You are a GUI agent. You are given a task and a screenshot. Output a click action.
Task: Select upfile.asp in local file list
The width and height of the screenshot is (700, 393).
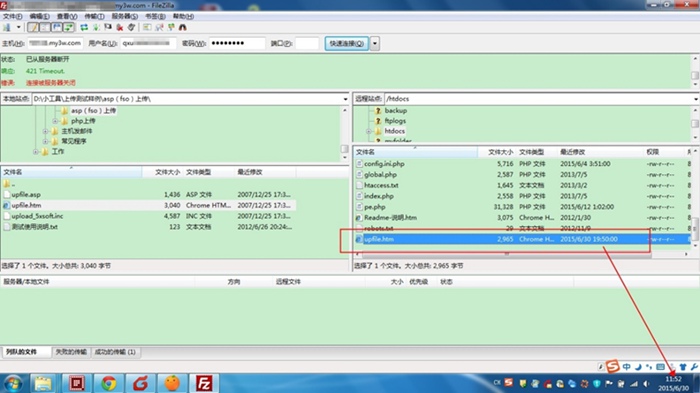[x=26, y=195]
